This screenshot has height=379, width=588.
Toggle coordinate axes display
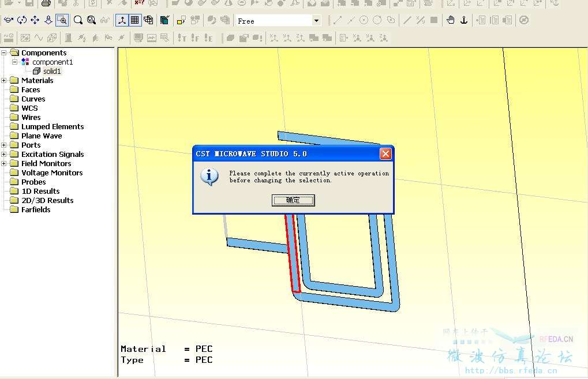(122, 20)
